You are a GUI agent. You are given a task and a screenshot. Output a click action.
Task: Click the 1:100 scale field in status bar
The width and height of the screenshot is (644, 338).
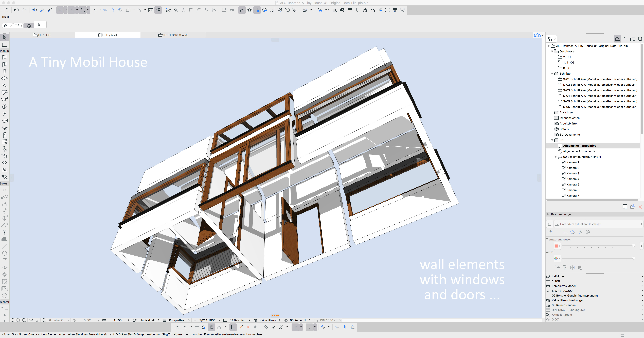[117, 320]
